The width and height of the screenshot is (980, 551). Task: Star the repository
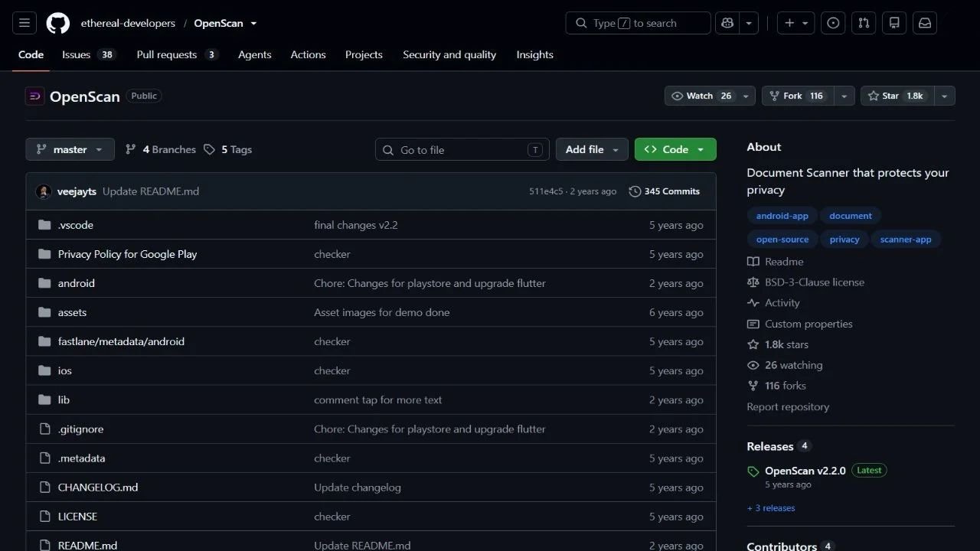[897, 96]
